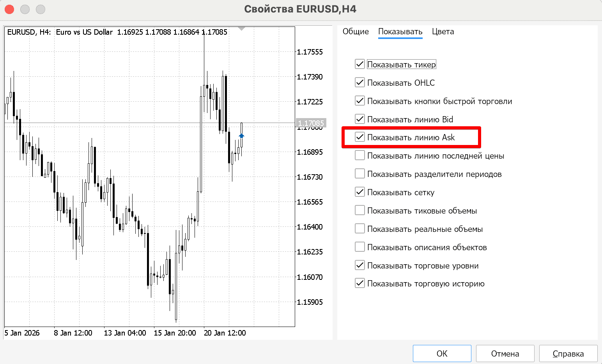Viewport: 602px width, 364px height.
Task: Uncheck Показывать тикер checkbox
Action: [360, 64]
